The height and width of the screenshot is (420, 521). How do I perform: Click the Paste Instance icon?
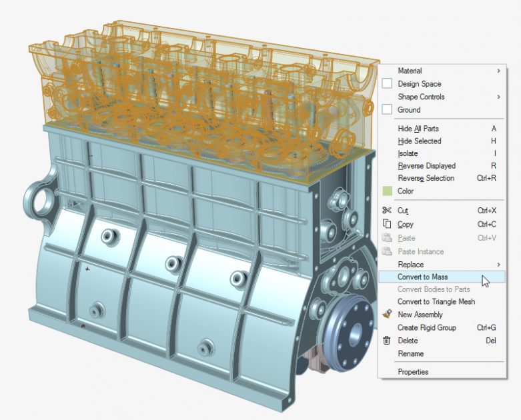tap(386, 251)
